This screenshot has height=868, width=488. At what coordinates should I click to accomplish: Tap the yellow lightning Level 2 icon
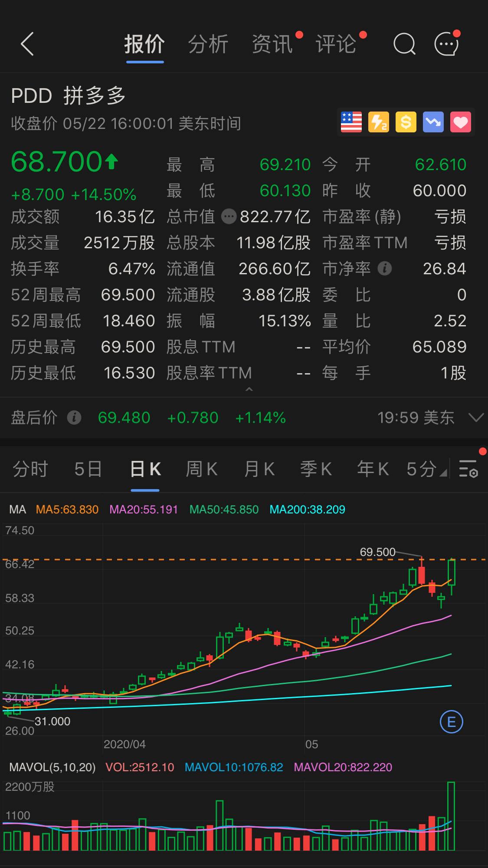coord(378,122)
